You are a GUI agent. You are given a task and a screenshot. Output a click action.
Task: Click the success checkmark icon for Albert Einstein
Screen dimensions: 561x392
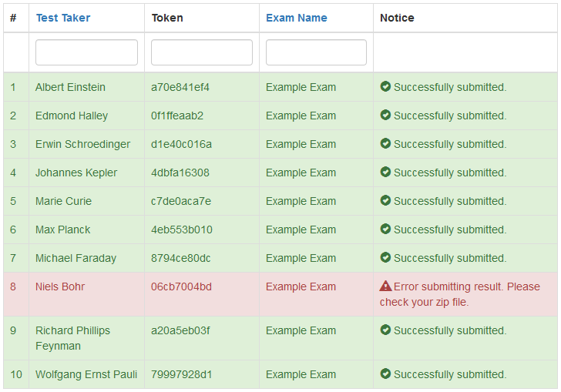pos(385,86)
